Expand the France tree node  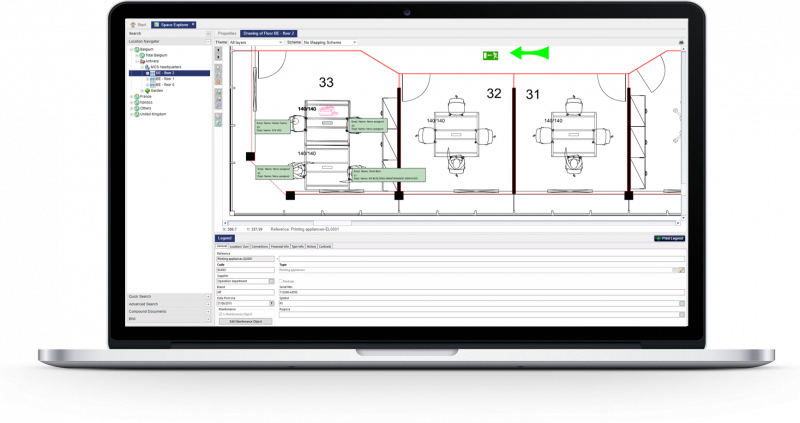point(132,96)
